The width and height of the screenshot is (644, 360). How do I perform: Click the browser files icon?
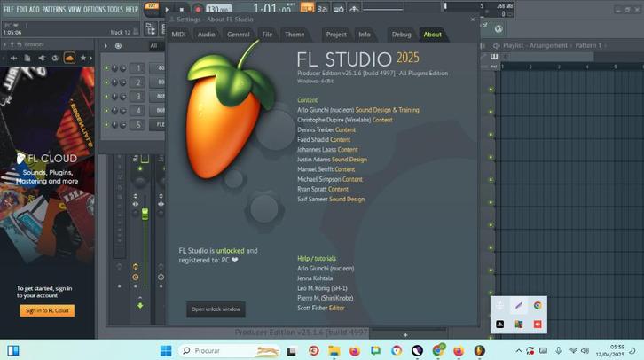click(27, 58)
